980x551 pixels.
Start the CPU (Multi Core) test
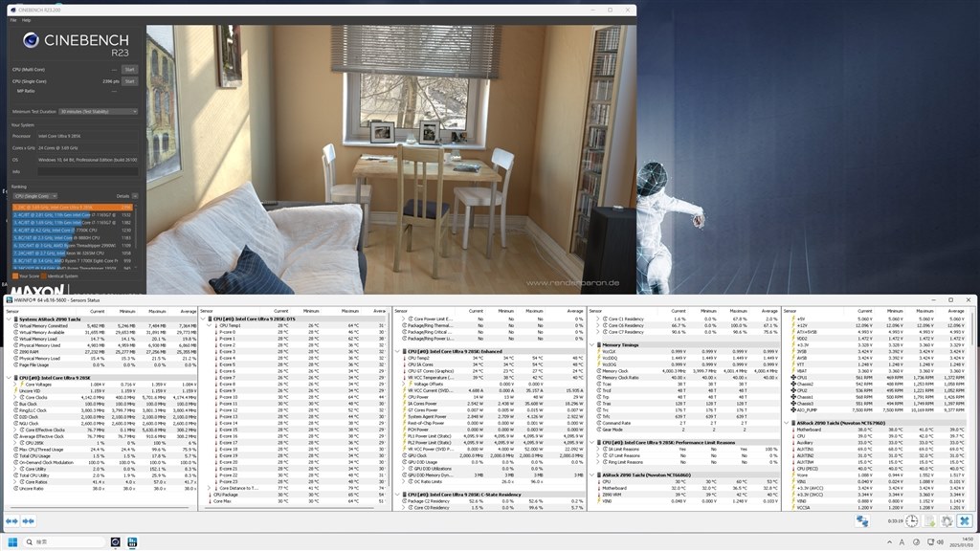tap(129, 69)
